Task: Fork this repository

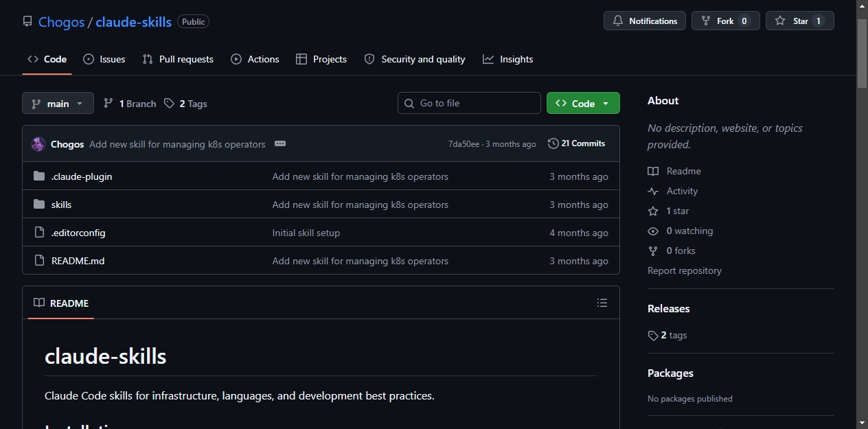Action: (725, 21)
